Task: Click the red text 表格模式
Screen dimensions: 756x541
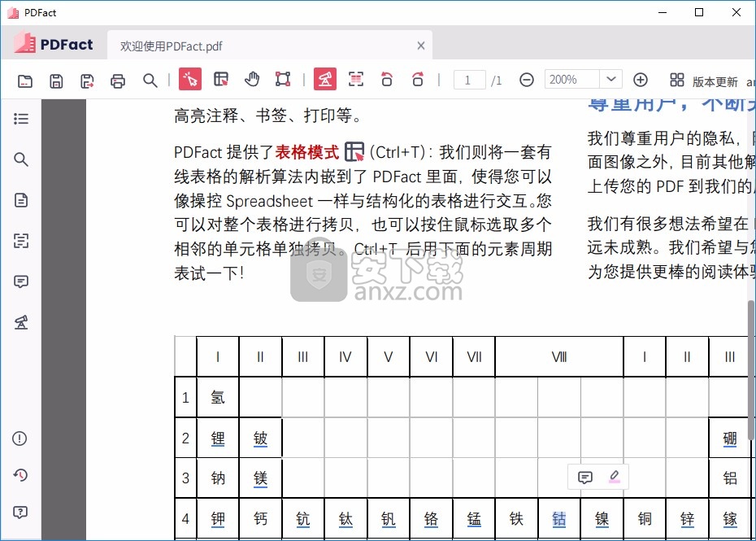Action: pyautogui.click(x=307, y=152)
